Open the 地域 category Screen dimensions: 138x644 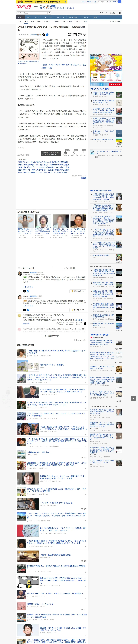(85, 21)
